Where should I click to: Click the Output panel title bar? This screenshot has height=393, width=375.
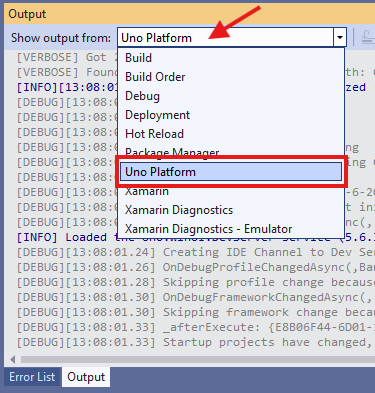point(189,14)
